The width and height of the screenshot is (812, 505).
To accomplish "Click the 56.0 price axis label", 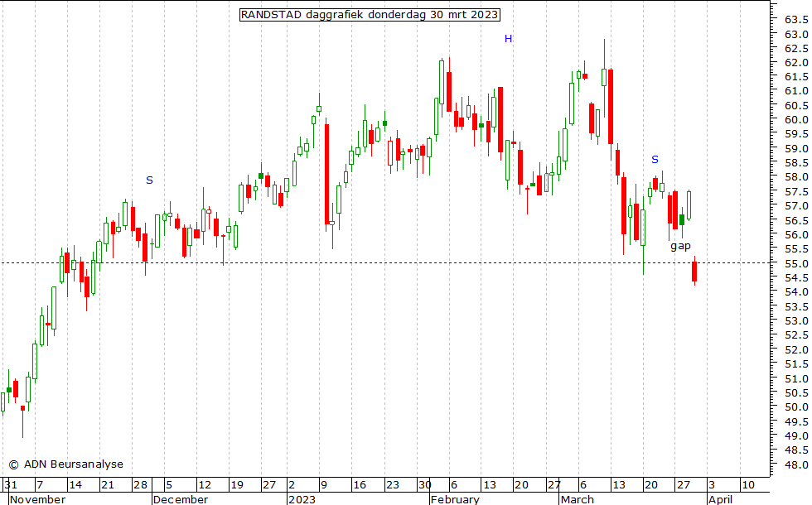I will click(x=796, y=235).
